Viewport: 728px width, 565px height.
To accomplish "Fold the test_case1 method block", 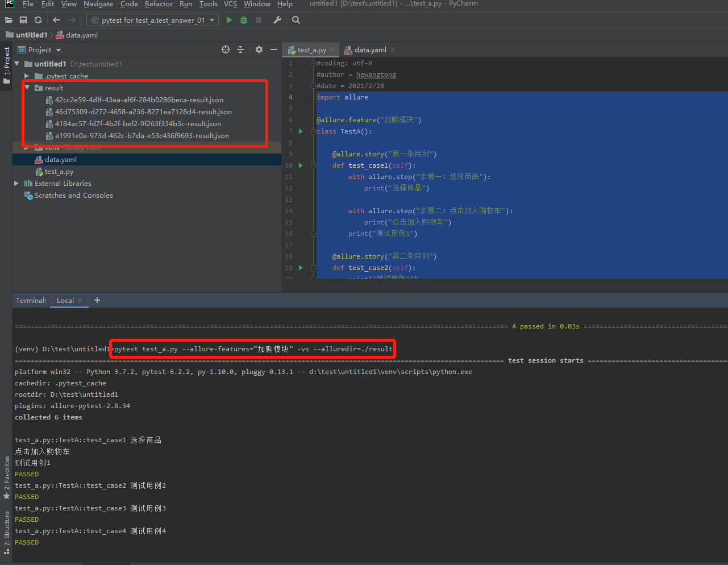I will [313, 165].
